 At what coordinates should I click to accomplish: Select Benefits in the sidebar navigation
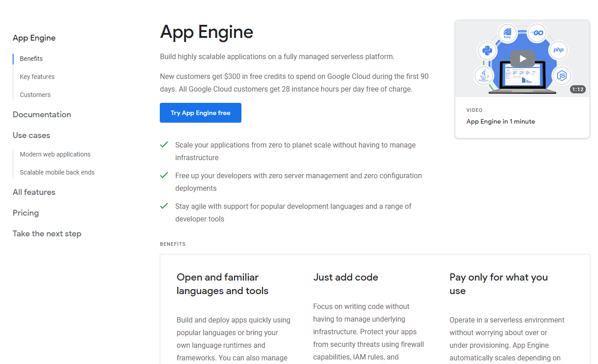tap(31, 58)
